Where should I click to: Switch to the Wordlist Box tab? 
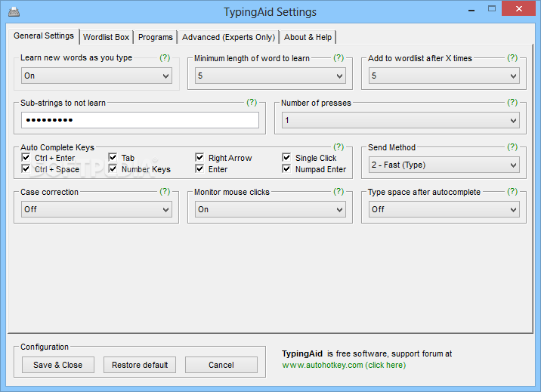[x=107, y=37]
